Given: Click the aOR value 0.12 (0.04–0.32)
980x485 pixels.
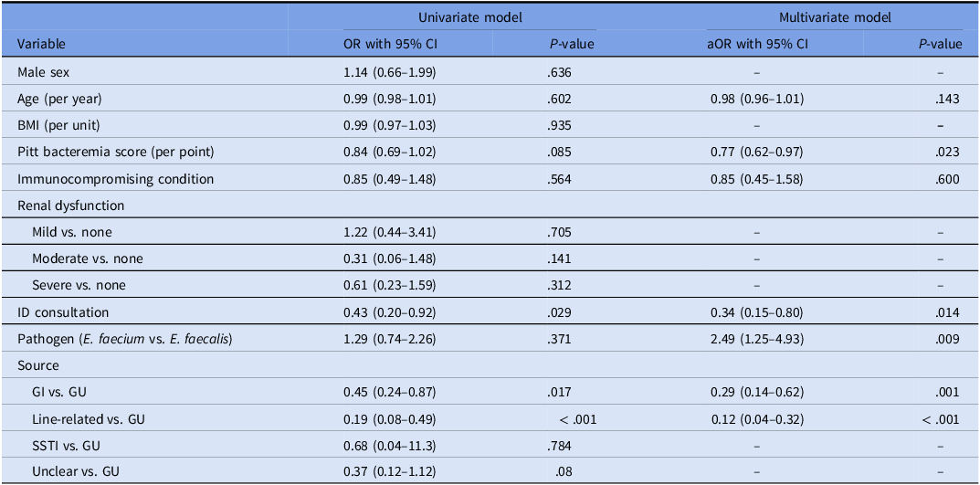Looking at the screenshot, I should [757, 419].
